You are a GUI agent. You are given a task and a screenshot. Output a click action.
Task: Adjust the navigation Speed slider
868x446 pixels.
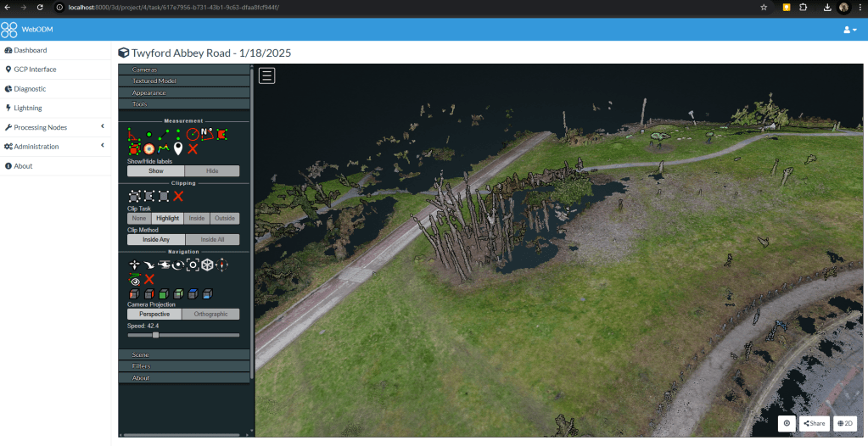pos(155,335)
